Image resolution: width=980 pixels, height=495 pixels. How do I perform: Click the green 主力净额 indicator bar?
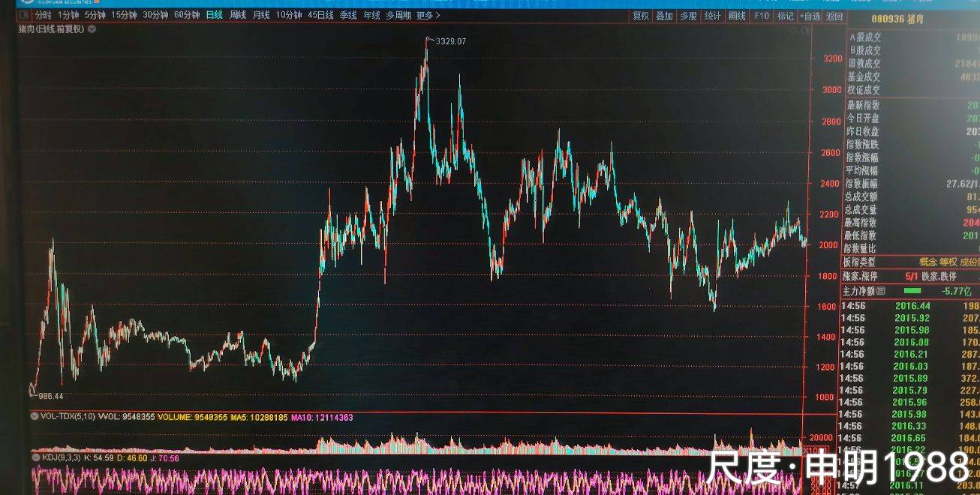912,291
